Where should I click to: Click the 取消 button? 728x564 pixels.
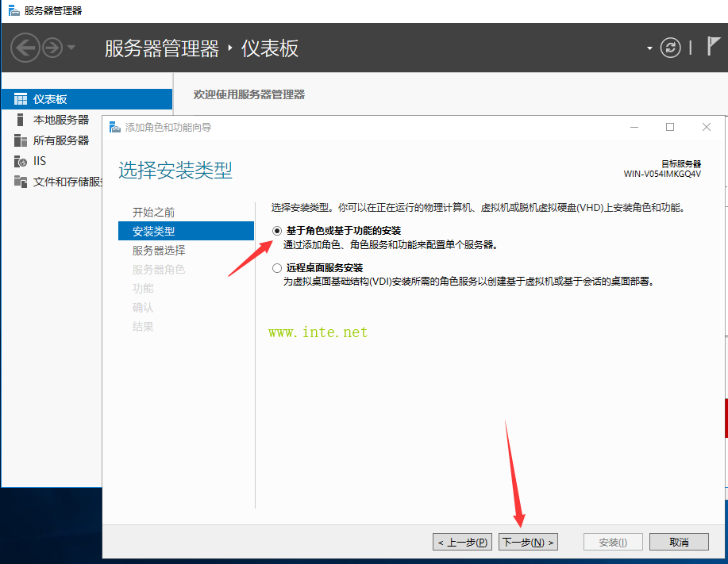(678, 543)
